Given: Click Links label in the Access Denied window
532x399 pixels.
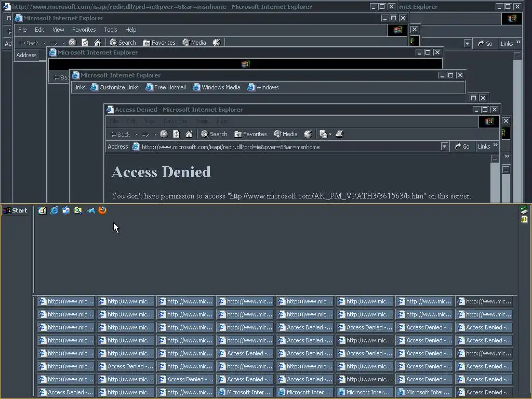Looking at the screenshot, I should (x=484, y=147).
